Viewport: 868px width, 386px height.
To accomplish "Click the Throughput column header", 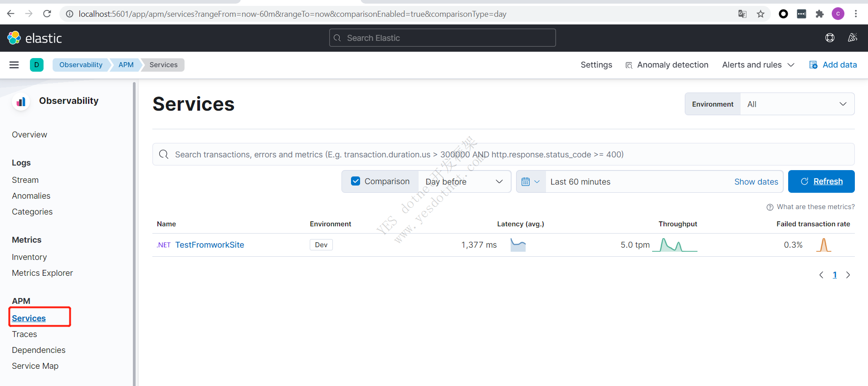I will 678,224.
